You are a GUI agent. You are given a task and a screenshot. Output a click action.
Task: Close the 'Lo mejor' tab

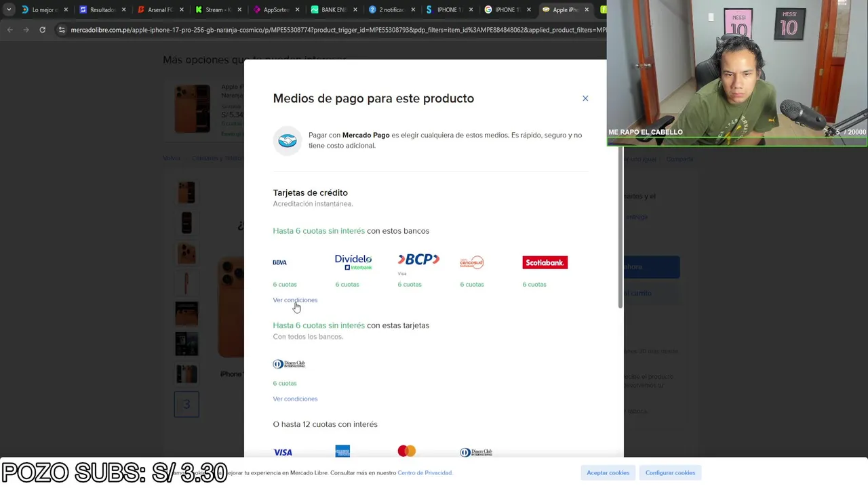[x=66, y=9]
